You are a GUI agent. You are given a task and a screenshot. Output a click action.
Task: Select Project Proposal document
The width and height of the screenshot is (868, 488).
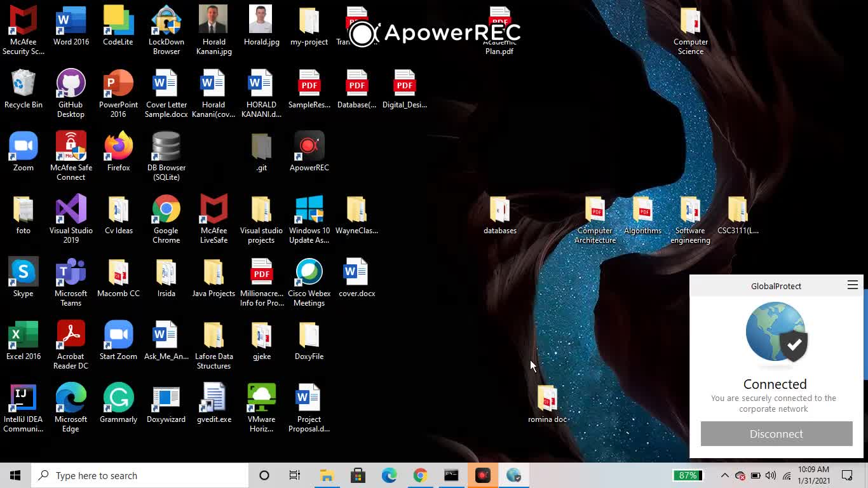309,407
